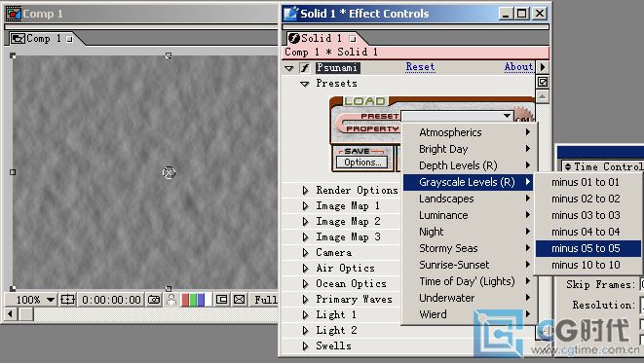Image resolution: width=644 pixels, height=363 pixels.
Task: Open the Night preset submenu
Action: (x=468, y=232)
